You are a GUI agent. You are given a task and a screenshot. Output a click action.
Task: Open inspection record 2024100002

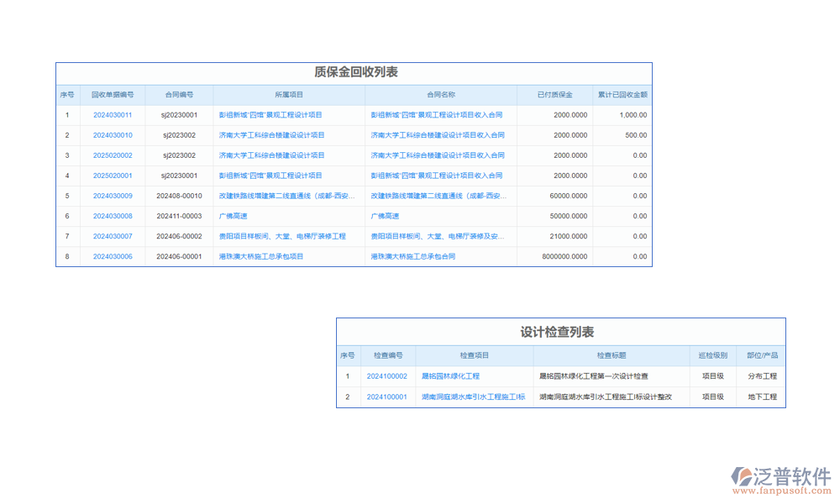point(386,376)
